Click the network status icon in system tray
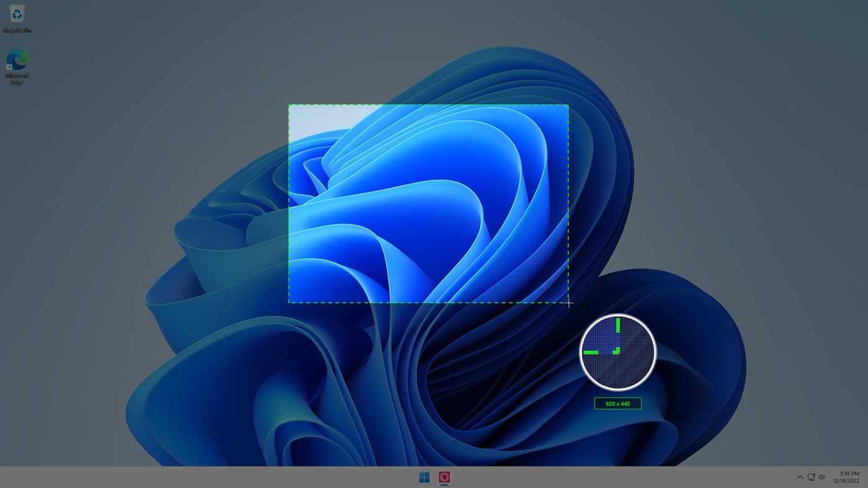The height and width of the screenshot is (488, 868). (x=810, y=477)
